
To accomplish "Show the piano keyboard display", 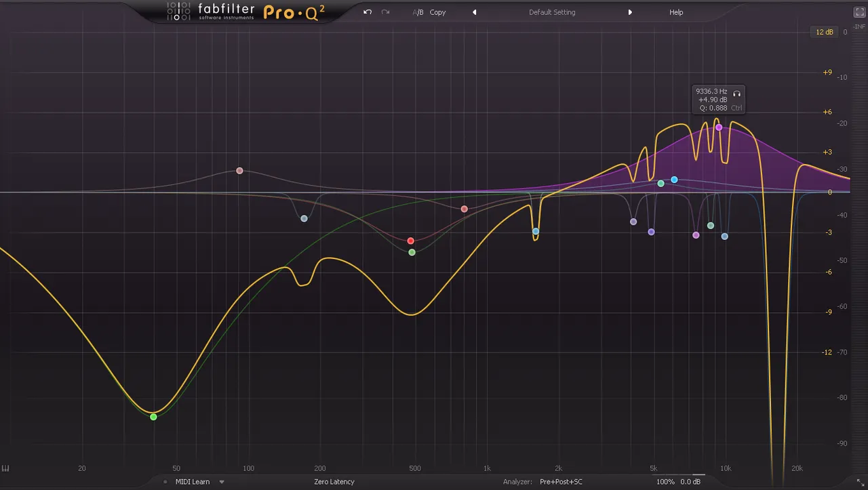I will coord(5,468).
